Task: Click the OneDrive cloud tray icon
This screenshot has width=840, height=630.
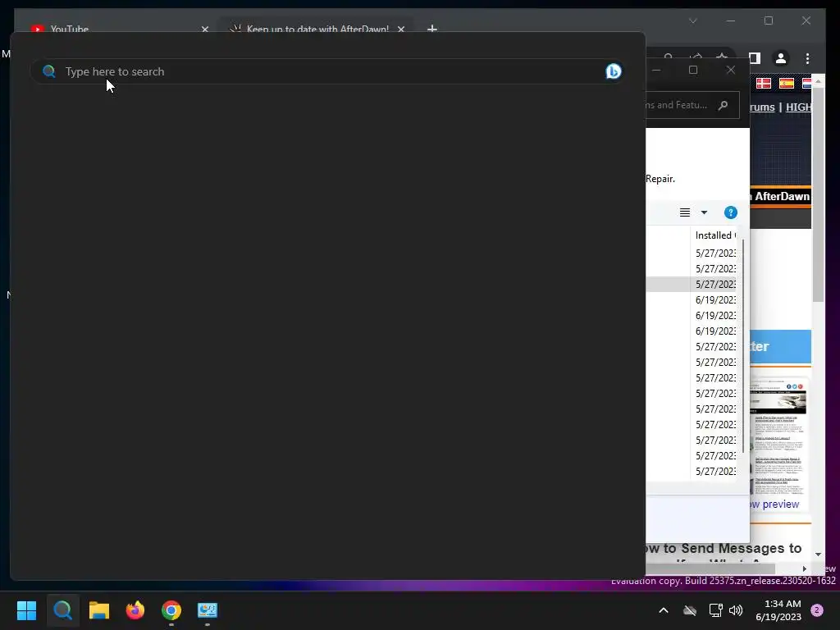Action: click(x=690, y=610)
